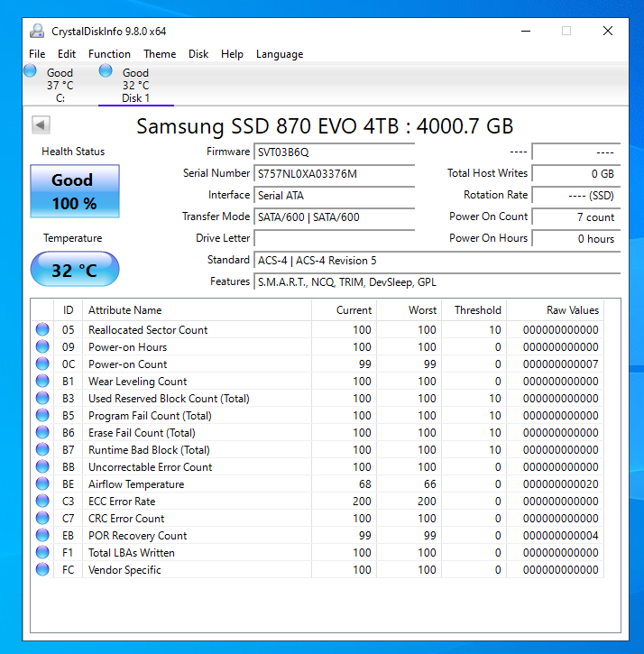Click the Samsung SSD 870 EVO 4TB title
This screenshot has height=654, width=644.
click(325, 125)
